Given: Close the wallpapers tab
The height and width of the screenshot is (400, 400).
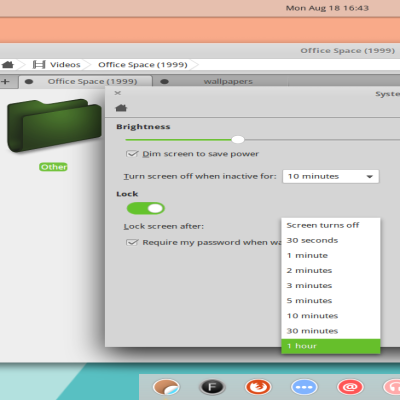Looking at the screenshot, I should point(164,81).
